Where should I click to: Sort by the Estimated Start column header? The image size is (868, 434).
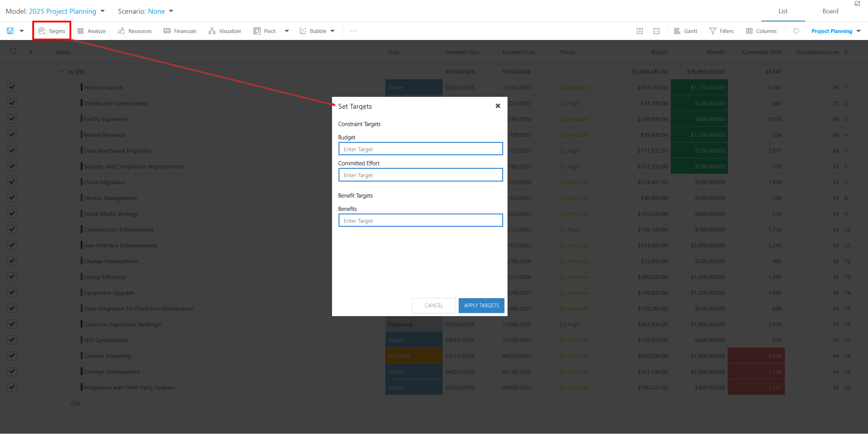click(462, 52)
